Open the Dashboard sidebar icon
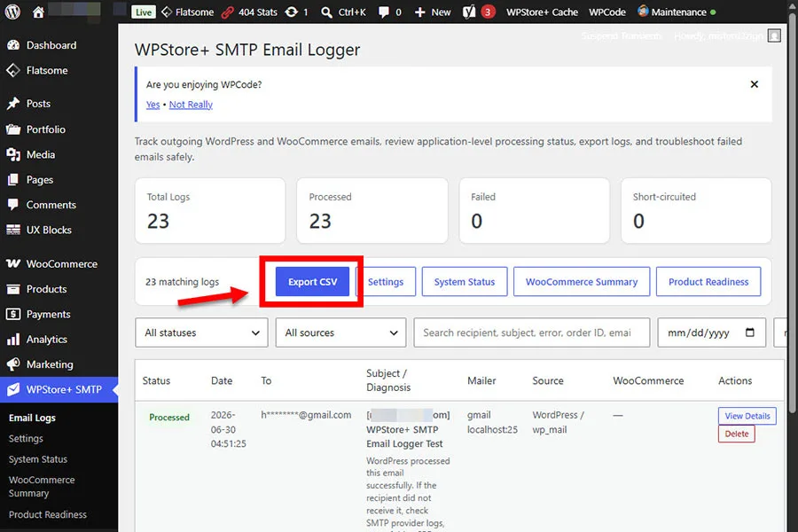Viewport: 798px width, 532px height. pyautogui.click(x=13, y=45)
